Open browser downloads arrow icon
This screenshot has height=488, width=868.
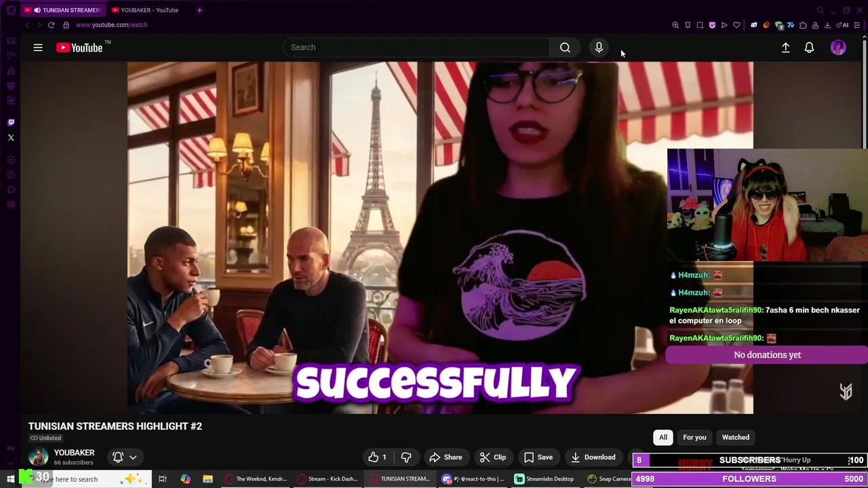point(827,25)
